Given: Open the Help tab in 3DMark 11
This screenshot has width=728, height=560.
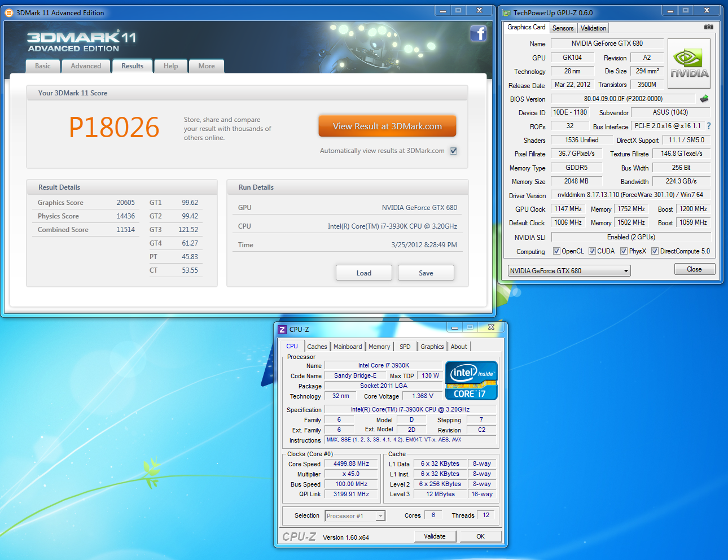Looking at the screenshot, I should [x=171, y=66].
